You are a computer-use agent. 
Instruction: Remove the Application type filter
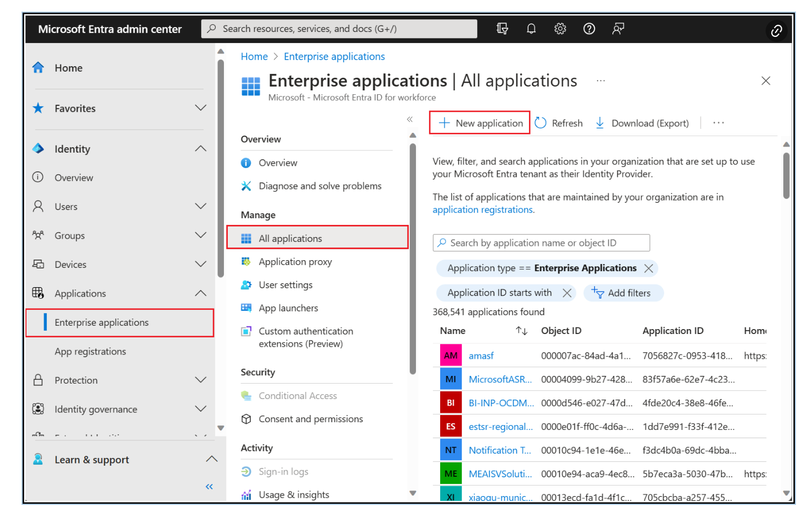point(649,268)
